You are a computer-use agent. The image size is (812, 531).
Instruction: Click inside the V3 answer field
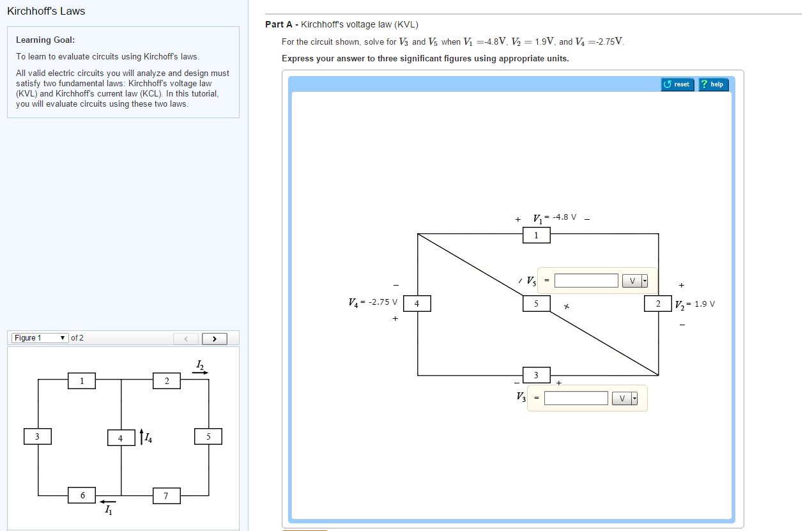coord(576,397)
